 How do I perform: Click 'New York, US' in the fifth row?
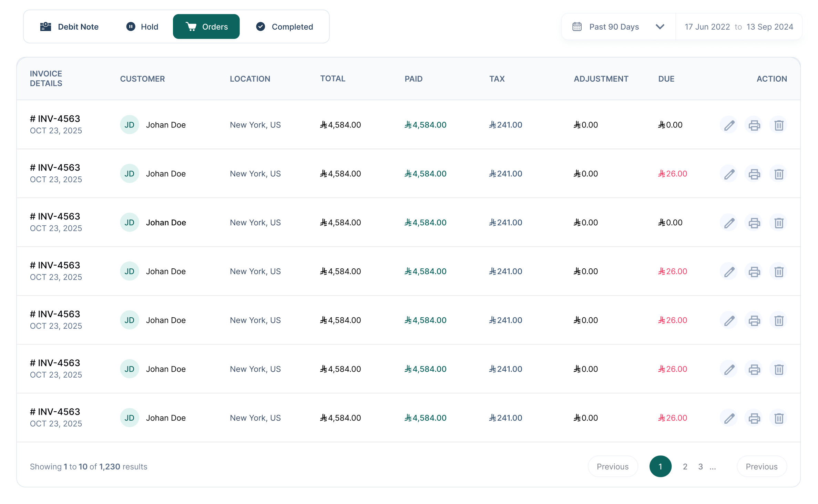(x=255, y=320)
